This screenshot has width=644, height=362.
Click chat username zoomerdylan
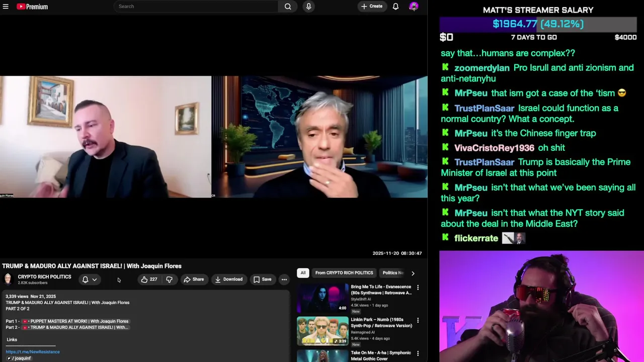482,68
